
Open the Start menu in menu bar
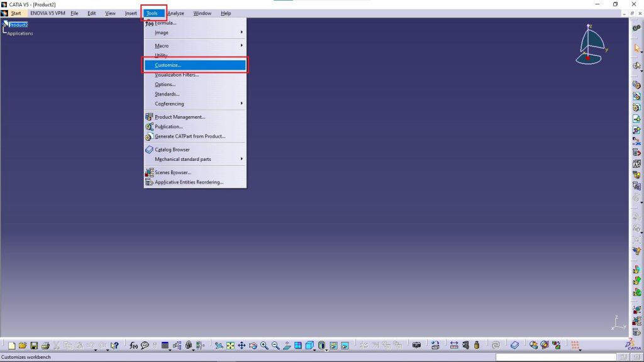pos(16,13)
